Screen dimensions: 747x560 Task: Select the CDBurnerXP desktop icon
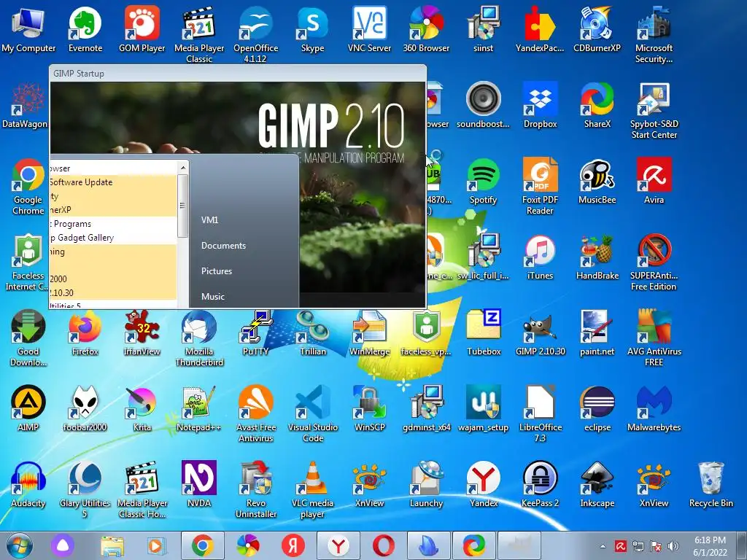[597, 29]
